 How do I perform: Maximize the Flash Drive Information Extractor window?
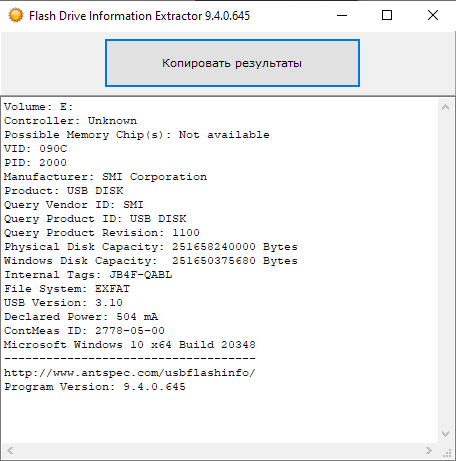pos(387,15)
